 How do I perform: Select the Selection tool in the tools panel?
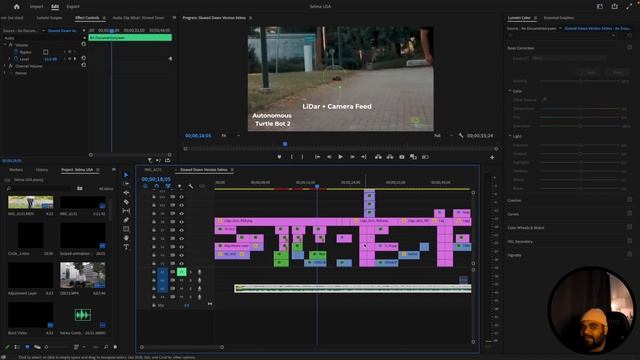(126, 175)
